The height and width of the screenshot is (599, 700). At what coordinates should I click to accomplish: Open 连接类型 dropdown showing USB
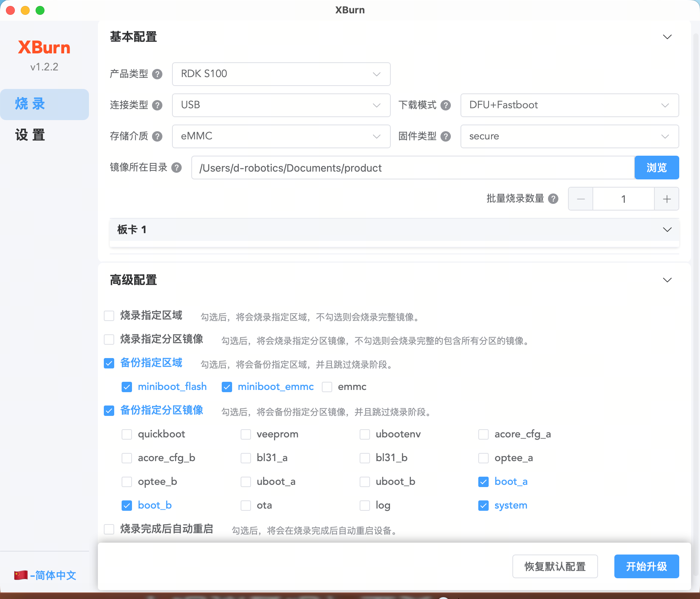281,105
